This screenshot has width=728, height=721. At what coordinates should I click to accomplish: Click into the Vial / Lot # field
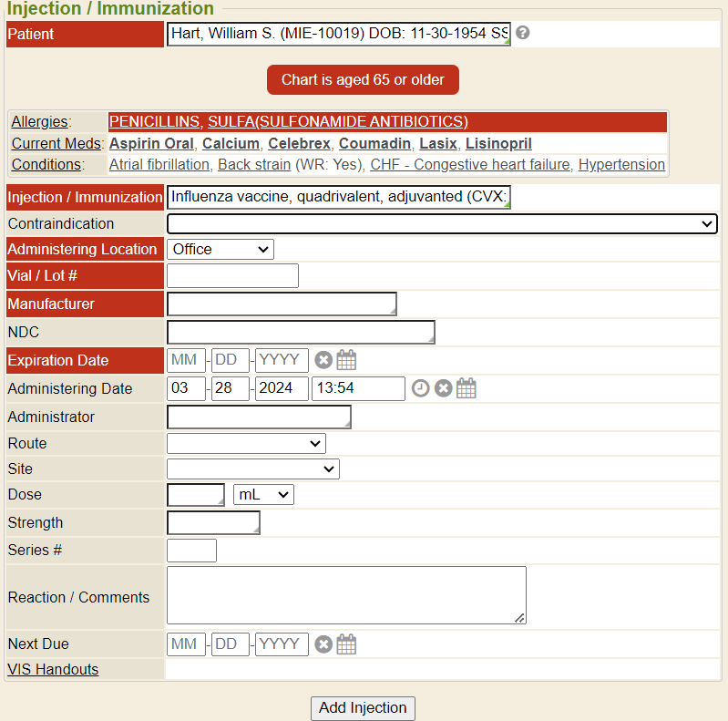click(x=232, y=275)
